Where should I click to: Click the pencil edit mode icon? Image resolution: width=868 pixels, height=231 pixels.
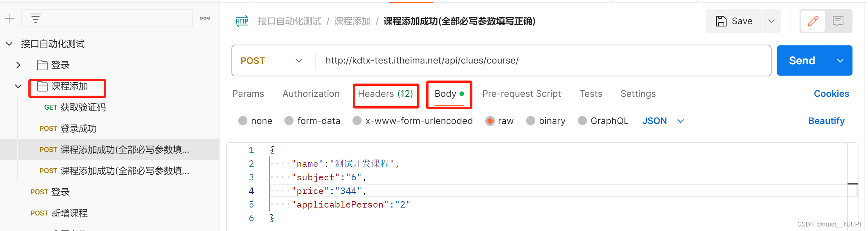[x=813, y=21]
